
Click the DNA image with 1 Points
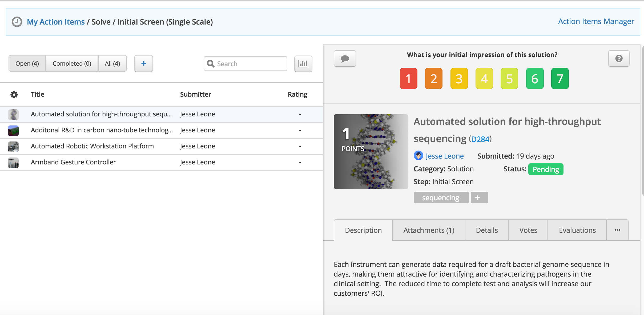point(371,152)
